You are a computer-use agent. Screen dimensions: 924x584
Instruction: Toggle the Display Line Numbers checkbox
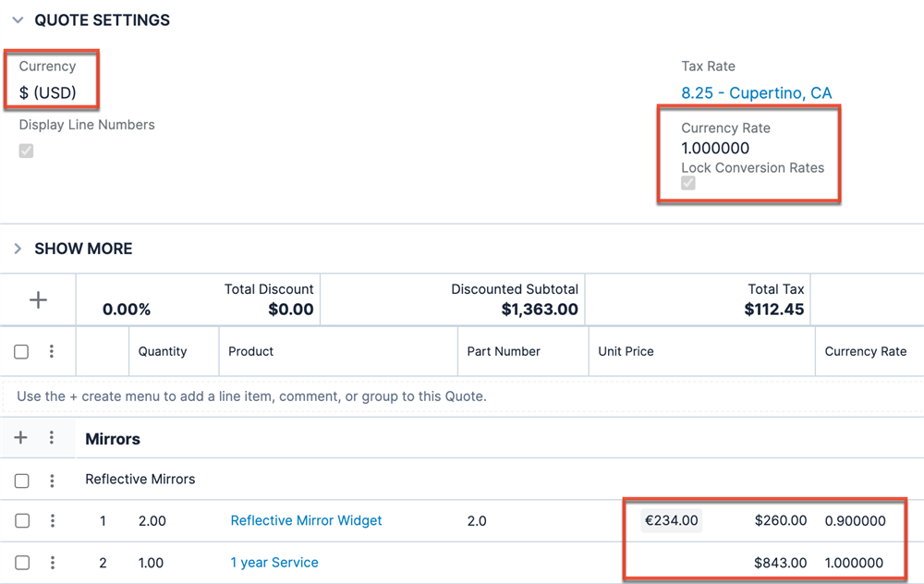pyautogui.click(x=26, y=151)
